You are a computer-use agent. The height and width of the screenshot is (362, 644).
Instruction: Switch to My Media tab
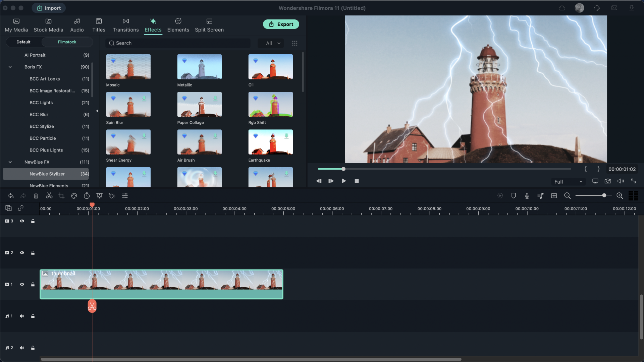coord(16,25)
